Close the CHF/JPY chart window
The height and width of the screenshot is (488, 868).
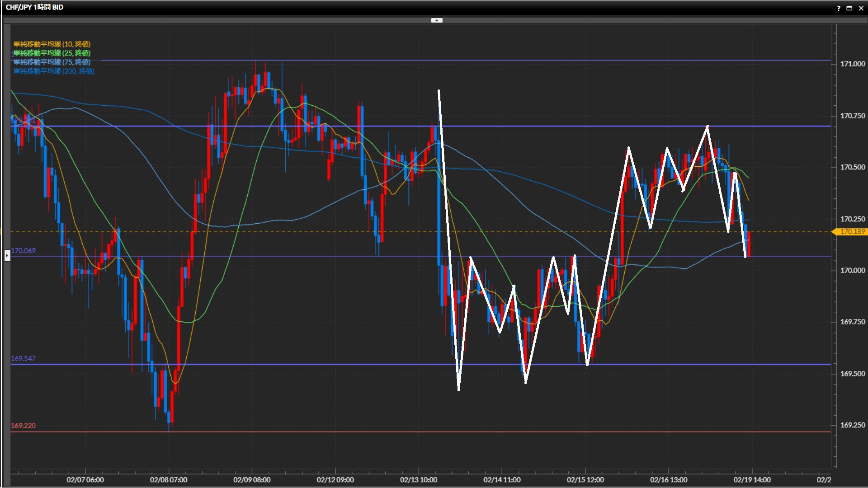pyautogui.click(x=861, y=8)
